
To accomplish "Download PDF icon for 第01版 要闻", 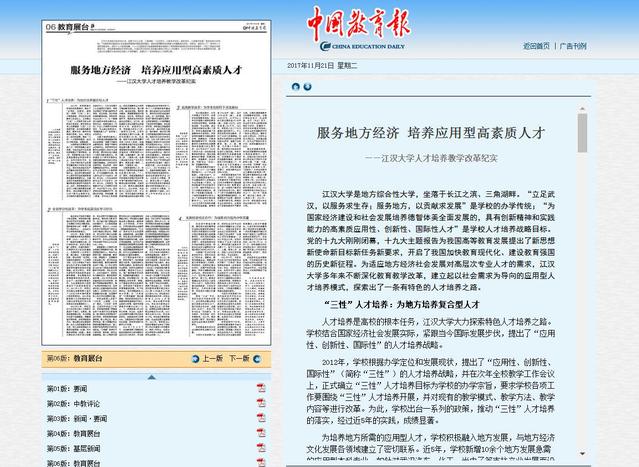I will pyautogui.click(x=261, y=388).
